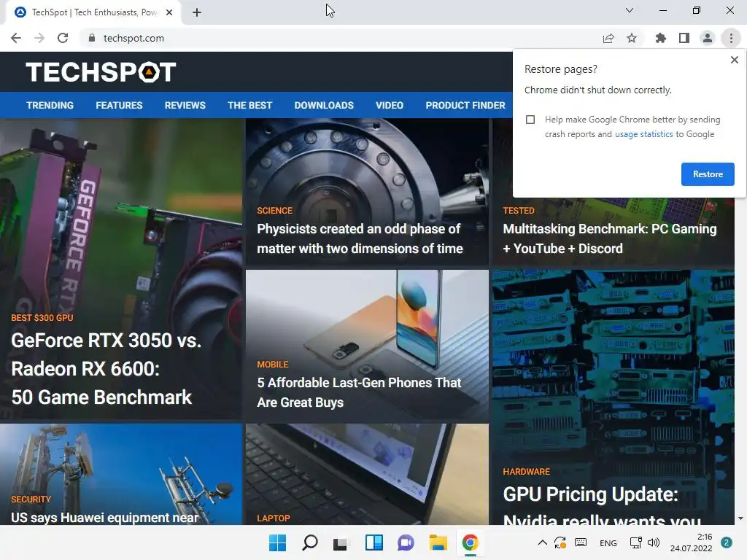Image resolution: width=747 pixels, height=560 pixels.
Task: Open 5 Affordable Last-Gen Phones article
Action: [x=359, y=392]
